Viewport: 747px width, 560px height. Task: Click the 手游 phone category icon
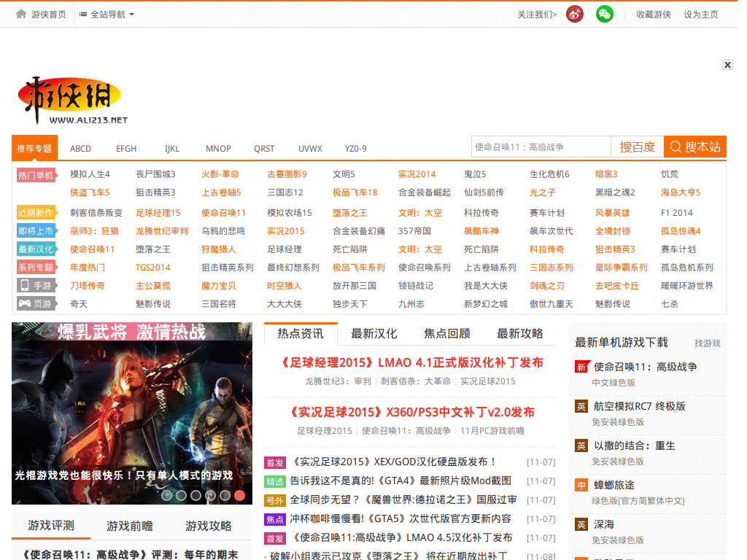pyautogui.click(x=24, y=285)
